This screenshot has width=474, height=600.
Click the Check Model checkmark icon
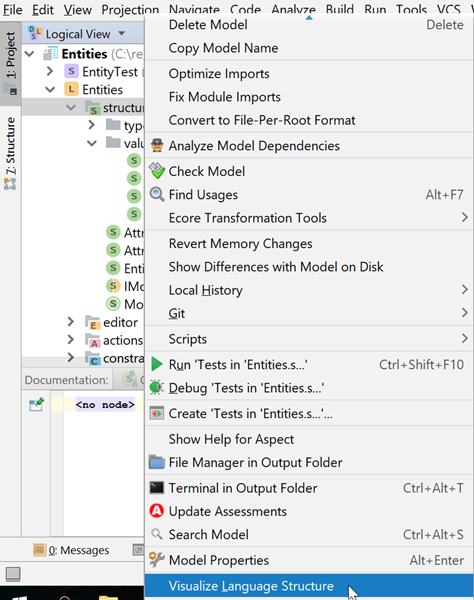[x=157, y=171]
